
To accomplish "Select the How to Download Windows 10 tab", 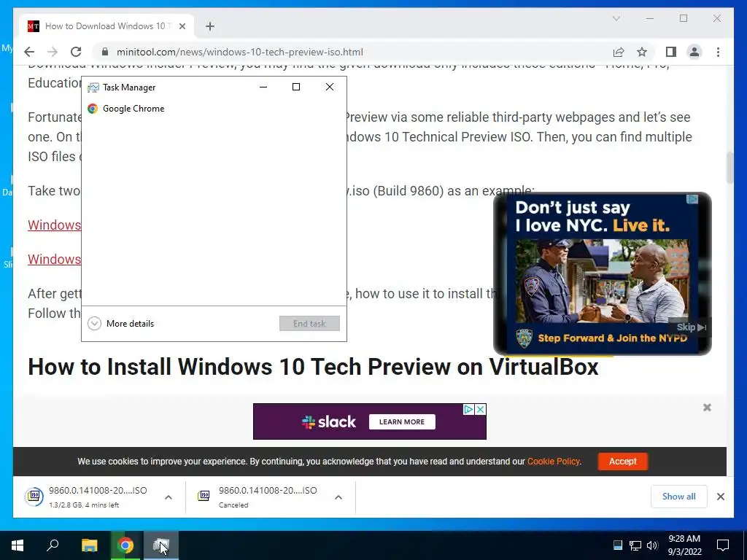I will 107,26.
